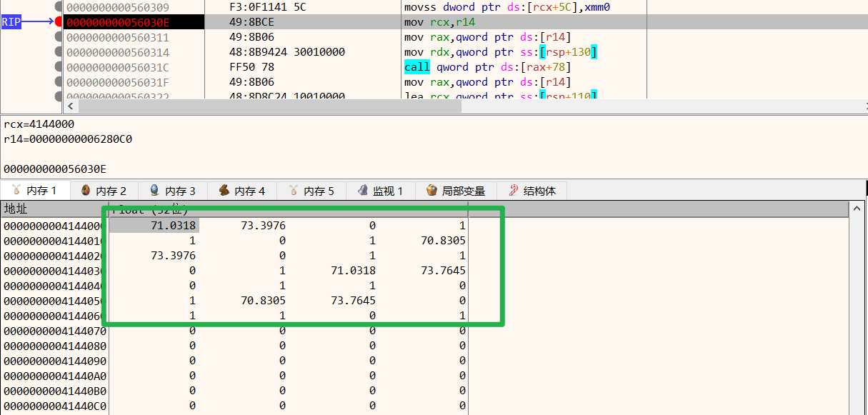Select instruction mov rdx,qword ptr ss:[rsp+130]
The width and height of the screenshot is (868, 415).
[501, 52]
